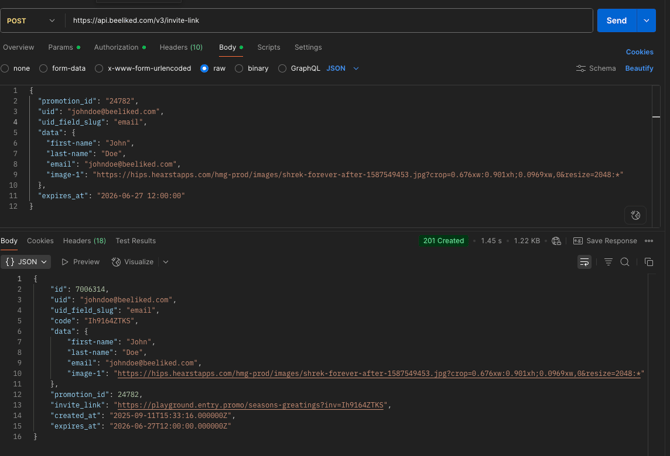The height and width of the screenshot is (456, 670).
Task: Open the Test Results tab
Action: pos(135,241)
